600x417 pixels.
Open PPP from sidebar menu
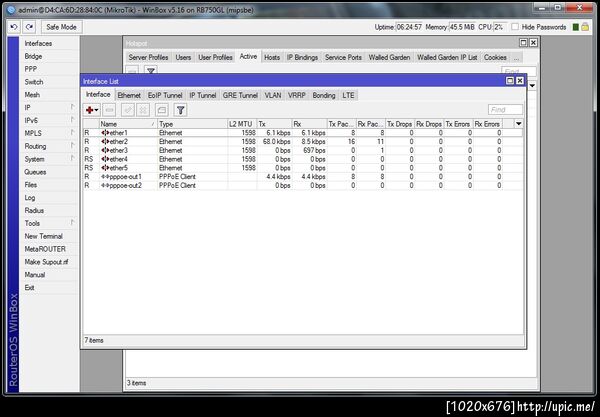pos(31,69)
